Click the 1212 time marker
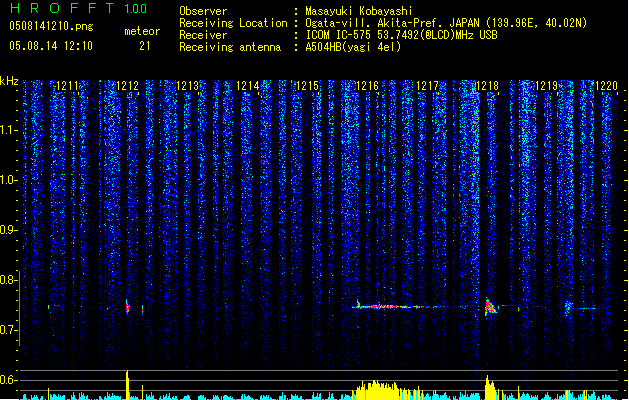 click(x=127, y=86)
